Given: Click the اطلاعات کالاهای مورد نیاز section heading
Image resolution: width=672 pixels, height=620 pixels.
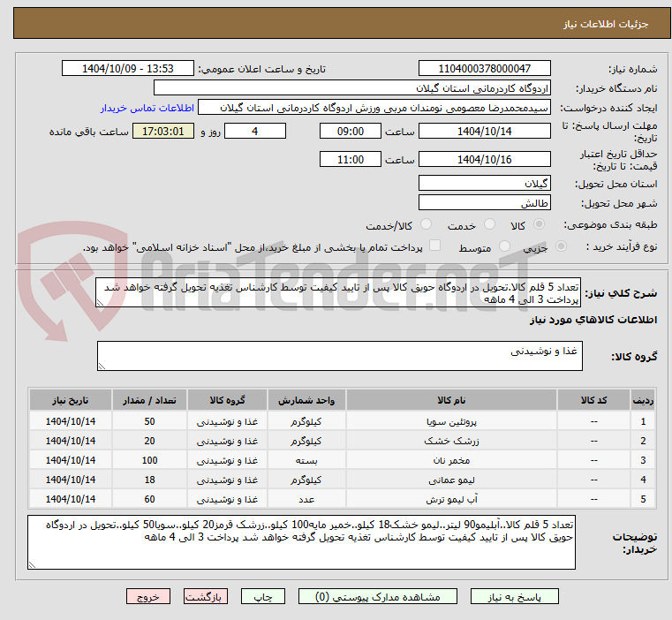Looking at the screenshot, I should [593, 320].
